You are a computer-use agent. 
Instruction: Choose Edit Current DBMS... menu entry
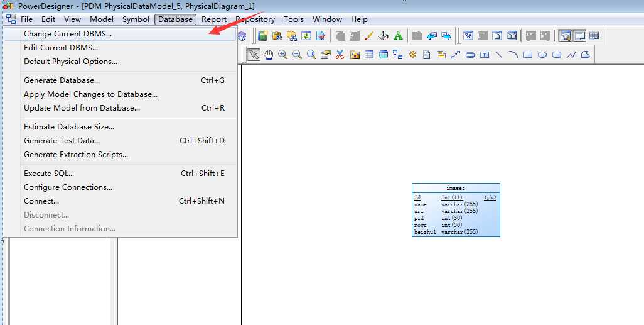coord(121,48)
